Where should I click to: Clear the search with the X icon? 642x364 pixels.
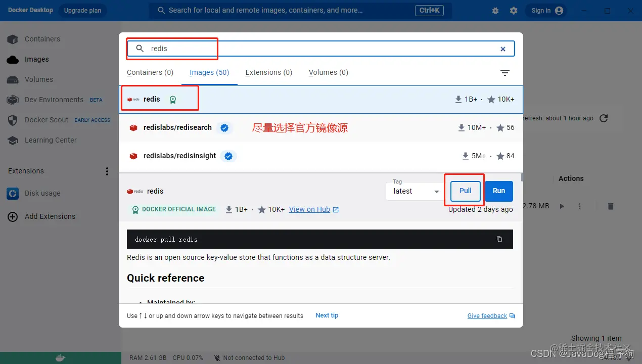tap(503, 49)
